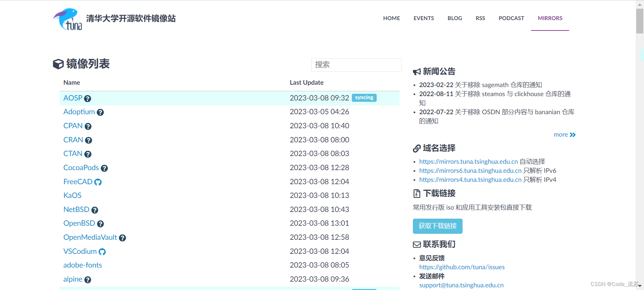644x290 pixels.
Task: Open help icon next to CocoaPods
Action: click(x=104, y=168)
